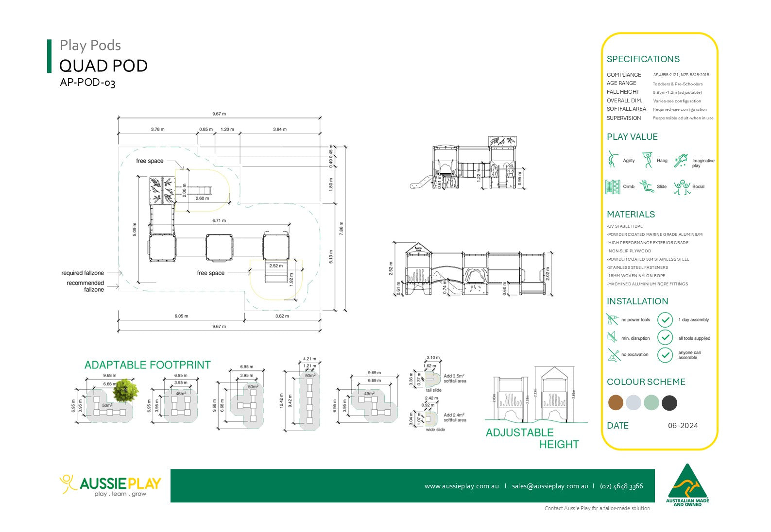Screen dimensions: 771x532
Task: Click the 6.71 m dimension label
Action: [x=219, y=220]
